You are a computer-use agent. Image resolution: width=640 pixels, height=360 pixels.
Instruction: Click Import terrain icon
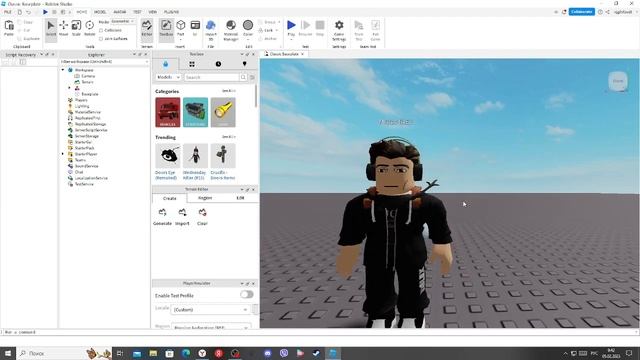point(182,212)
